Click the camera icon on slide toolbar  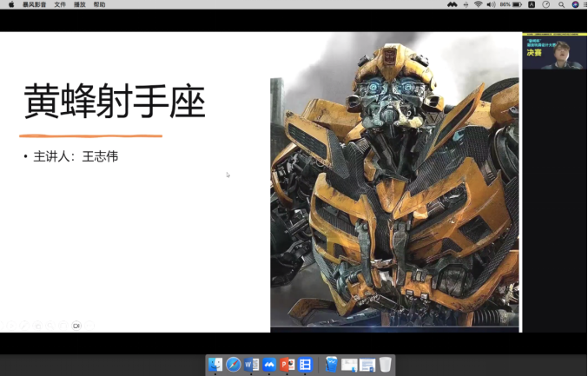click(x=76, y=326)
